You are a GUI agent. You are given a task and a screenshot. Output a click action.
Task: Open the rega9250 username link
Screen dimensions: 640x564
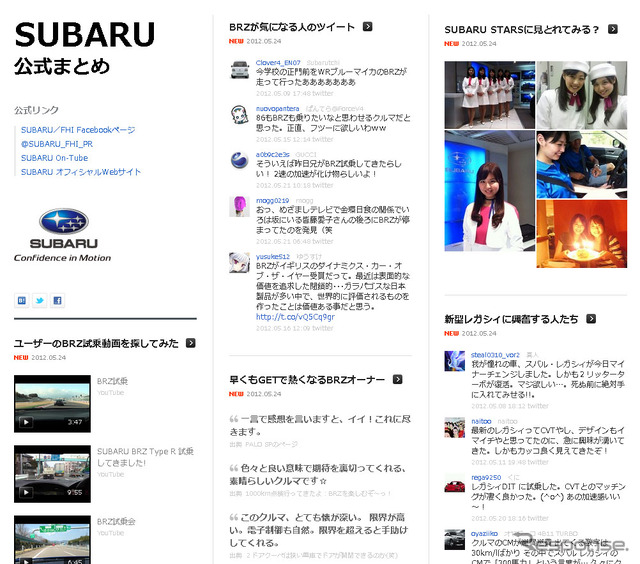[486, 477]
